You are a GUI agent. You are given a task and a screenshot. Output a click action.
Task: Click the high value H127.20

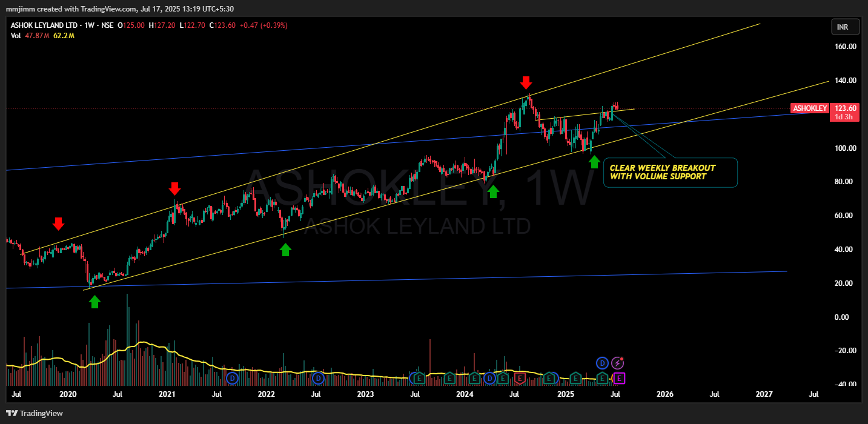pyautogui.click(x=161, y=25)
